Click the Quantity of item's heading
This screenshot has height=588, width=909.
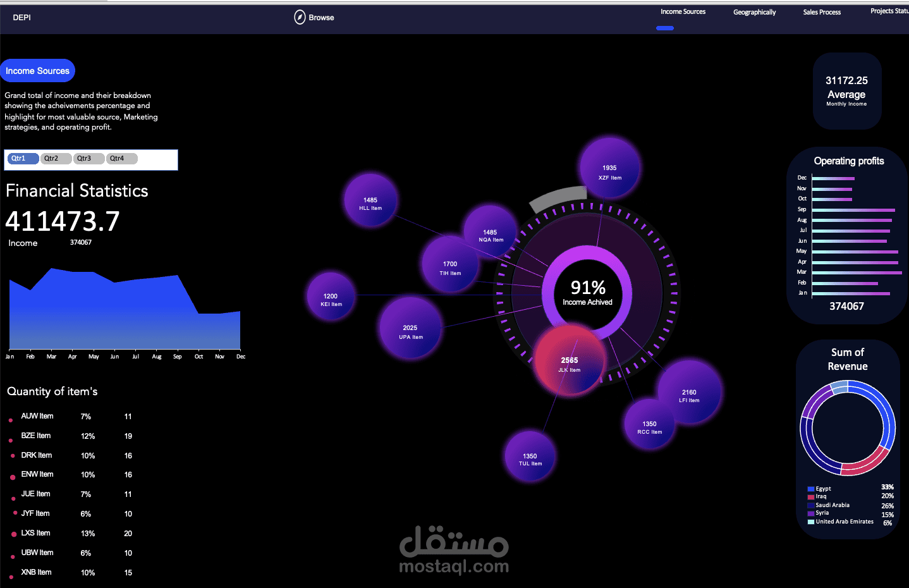click(52, 391)
